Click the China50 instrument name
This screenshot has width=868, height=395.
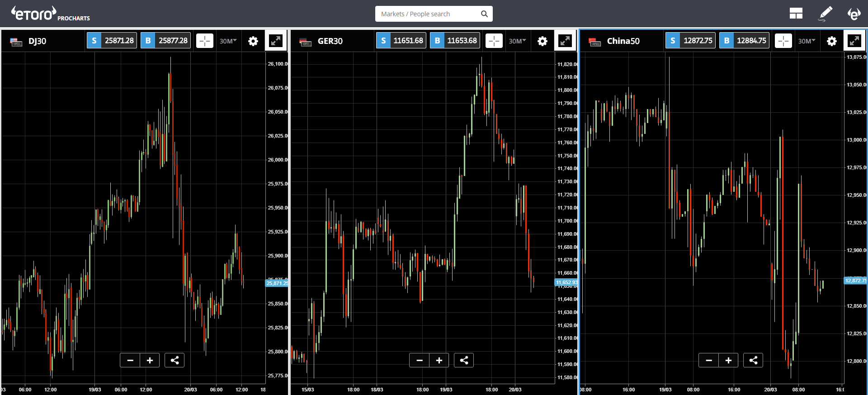coord(623,41)
